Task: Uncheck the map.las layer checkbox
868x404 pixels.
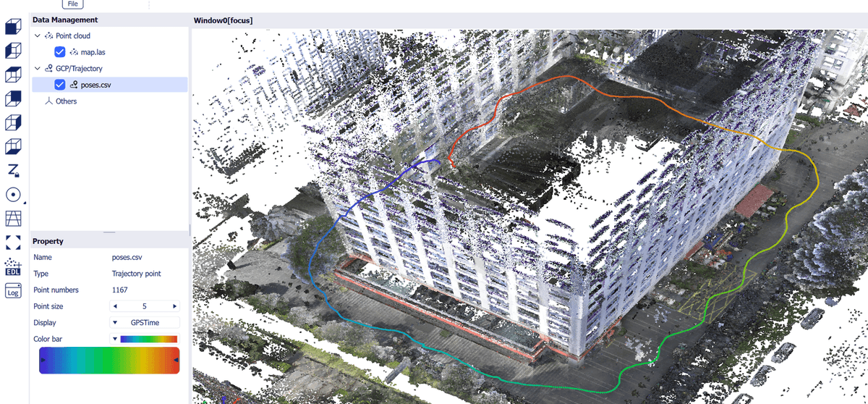Action: [x=60, y=51]
